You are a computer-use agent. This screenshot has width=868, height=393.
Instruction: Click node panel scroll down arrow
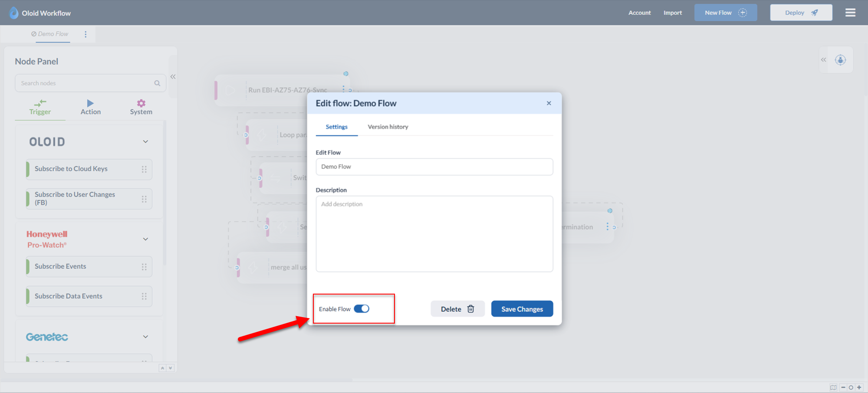[x=170, y=368]
